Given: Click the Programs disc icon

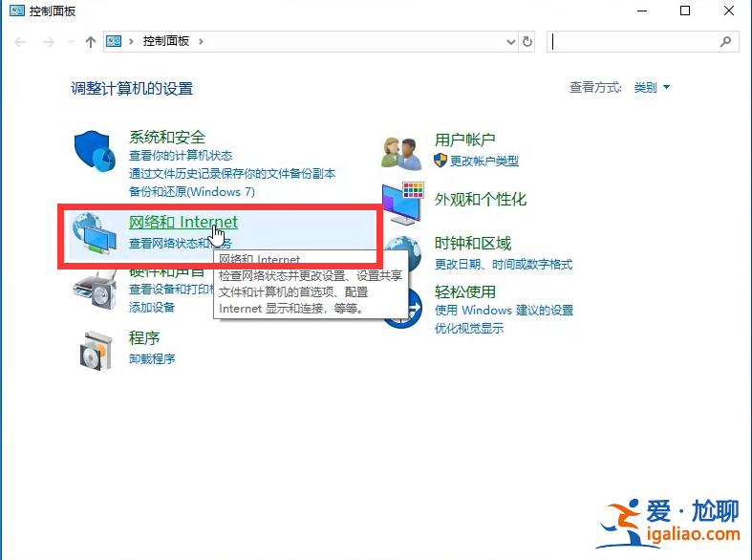Looking at the screenshot, I should pyautogui.click(x=96, y=351).
